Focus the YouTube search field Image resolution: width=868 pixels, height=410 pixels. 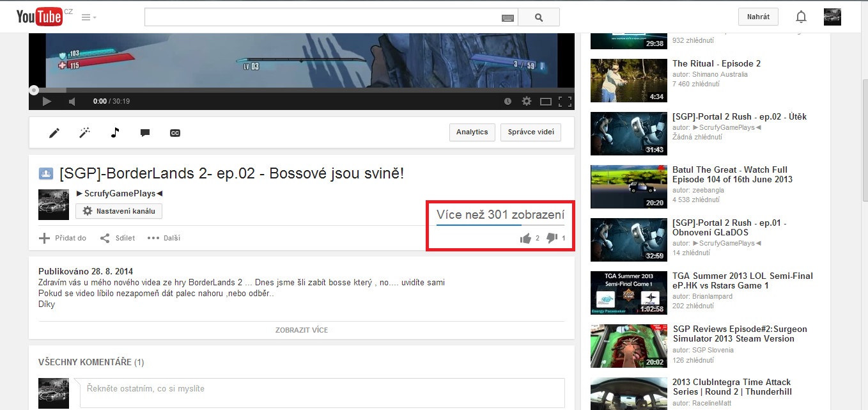tap(323, 17)
